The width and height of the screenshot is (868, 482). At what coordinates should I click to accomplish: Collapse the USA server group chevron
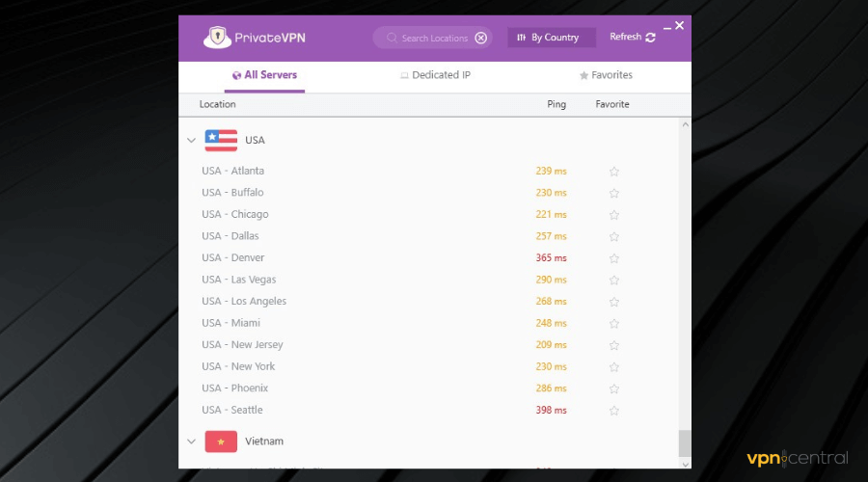pos(192,140)
